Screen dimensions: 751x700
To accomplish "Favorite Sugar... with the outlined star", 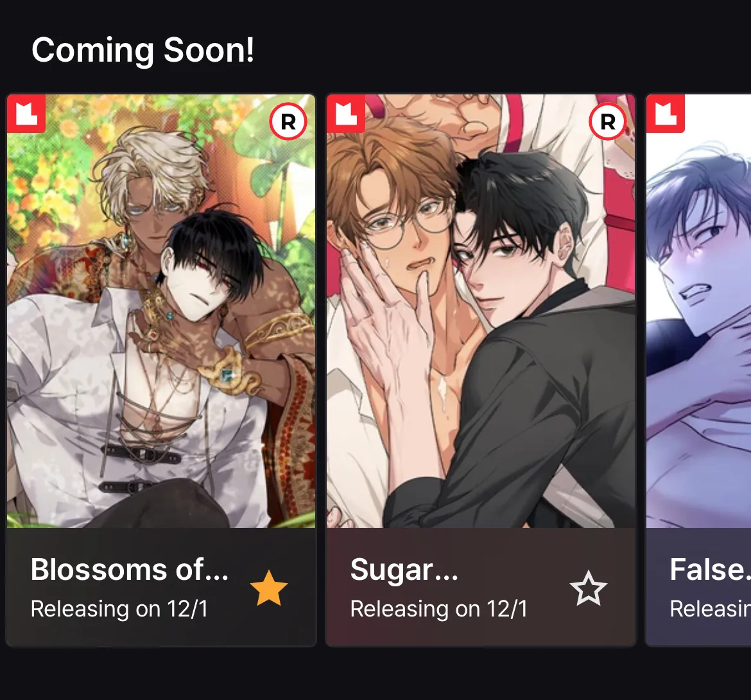I will tap(588, 588).
